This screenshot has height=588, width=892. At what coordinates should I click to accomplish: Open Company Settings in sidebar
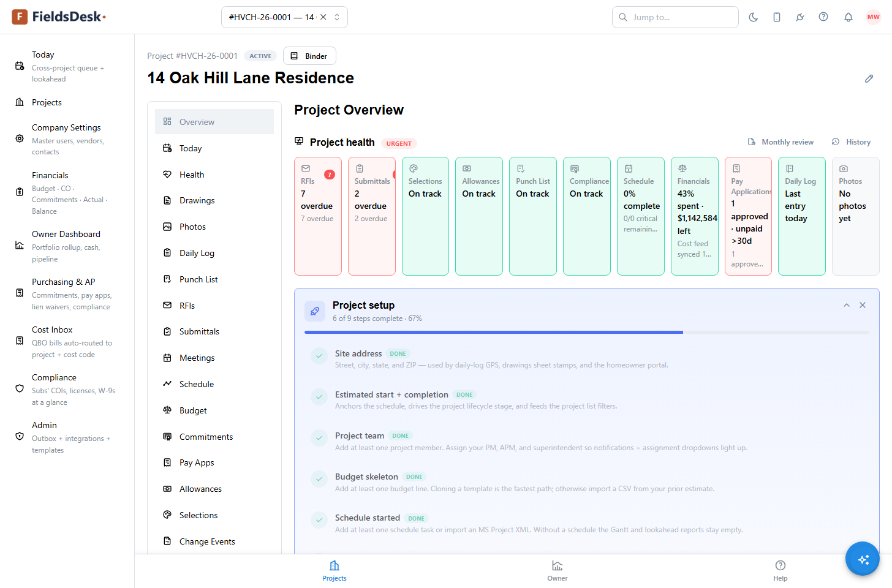pyautogui.click(x=67, y=139)
